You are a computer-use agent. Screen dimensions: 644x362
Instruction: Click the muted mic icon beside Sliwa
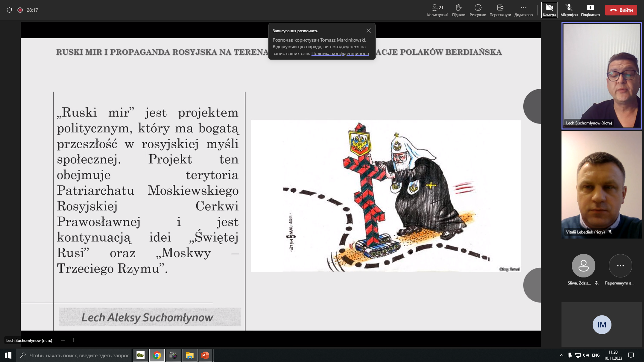pyautogui.click(x=596, y=283)
